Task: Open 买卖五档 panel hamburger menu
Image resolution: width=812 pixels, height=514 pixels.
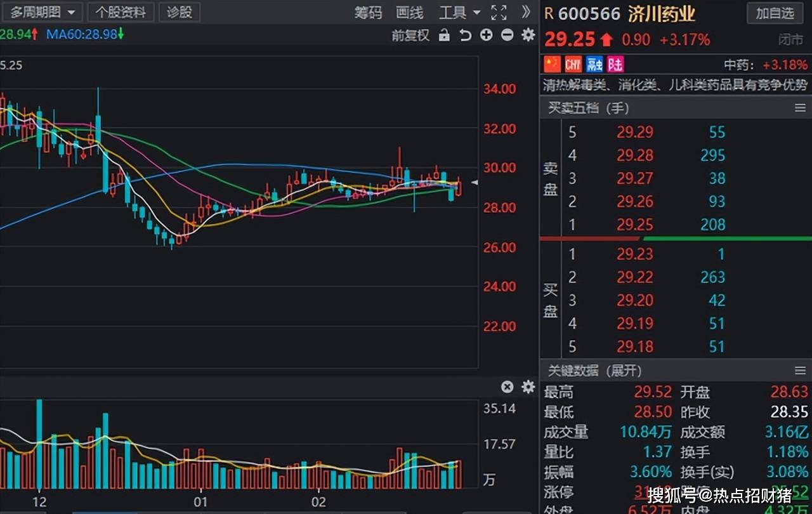Action: [x=800, y=109]
